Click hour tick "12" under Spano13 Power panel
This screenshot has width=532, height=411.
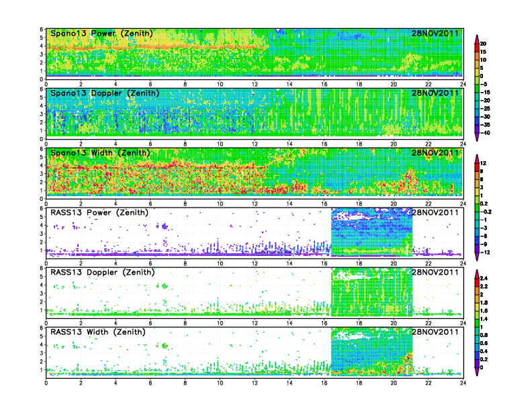click(255, 85)
